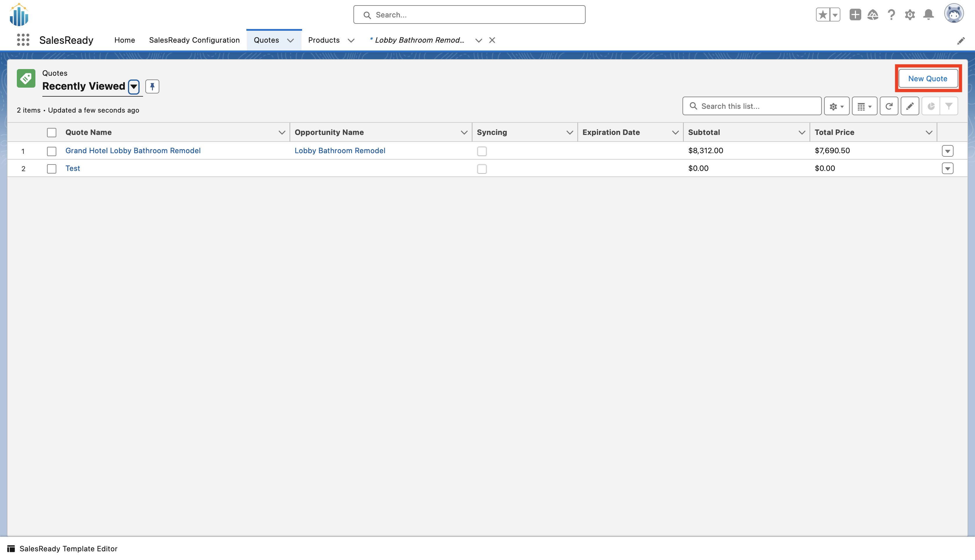This screenshot has height=560, width=975.
Task: Select the Grand Hotel Lobby Bathroom Remodel row checkbox
Action: tap(52, 151)
